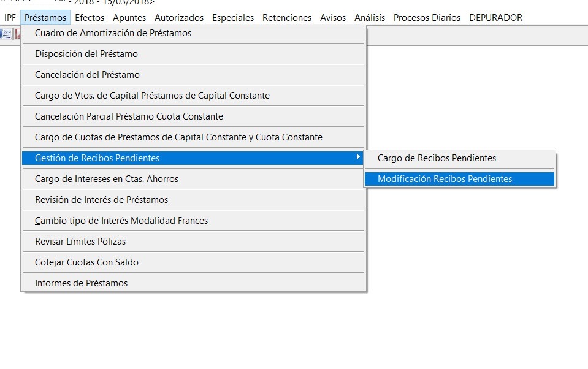Select Disposición del Préstamo
Viewport: 588px width, 369px height.
[x=86, y=54]
